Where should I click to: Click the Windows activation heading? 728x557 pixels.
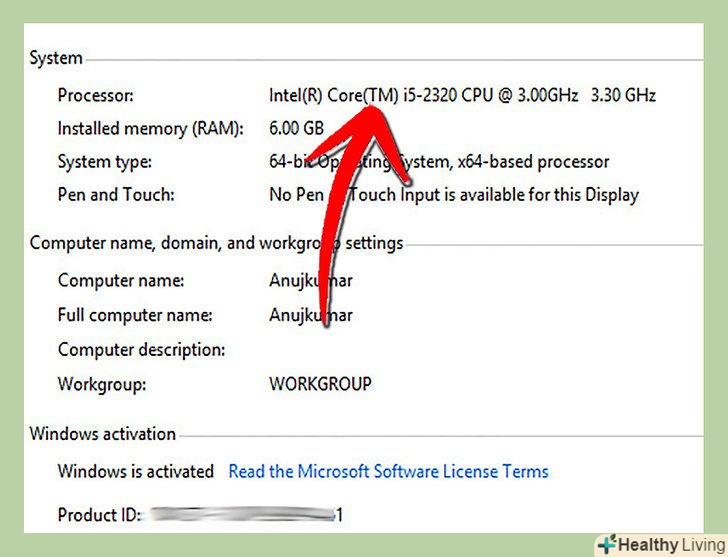coord(103,434)
